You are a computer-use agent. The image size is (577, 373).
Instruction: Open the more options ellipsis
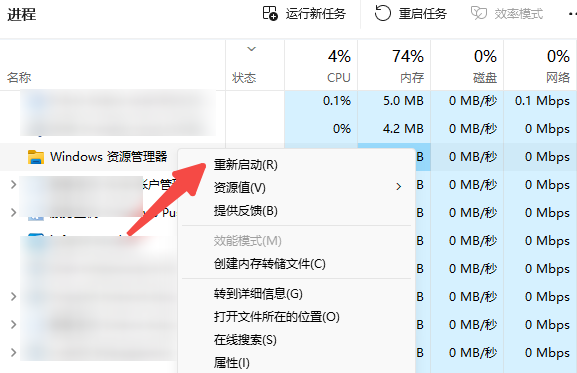click(572, 14)
